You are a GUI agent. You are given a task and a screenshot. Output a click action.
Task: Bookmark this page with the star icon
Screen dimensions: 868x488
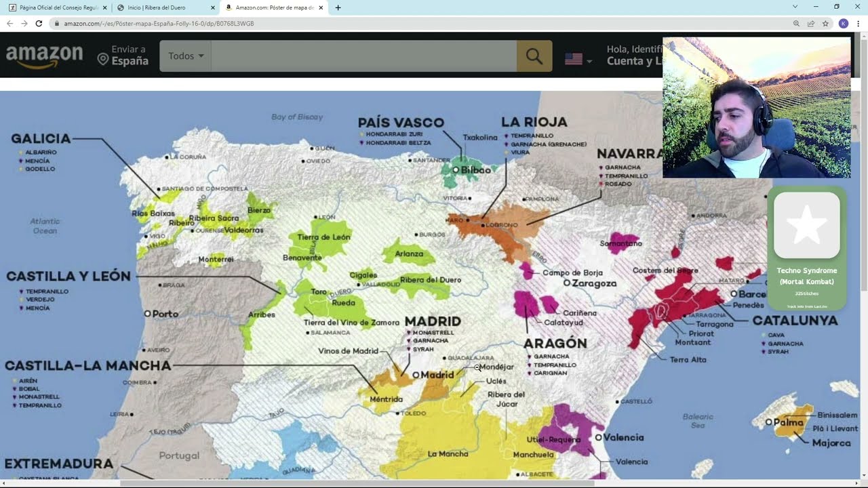[x=825, y=23]
